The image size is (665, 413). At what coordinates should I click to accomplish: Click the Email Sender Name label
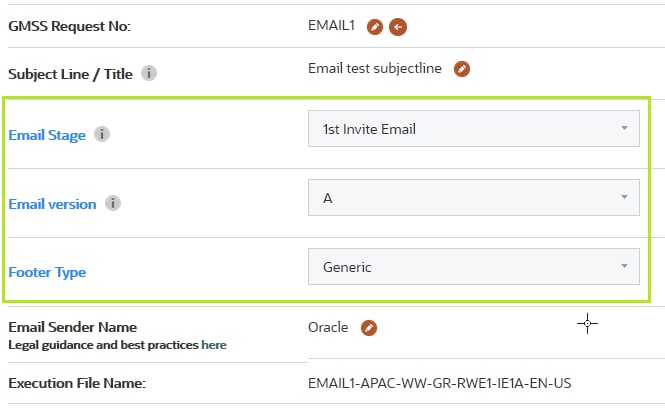72,327
